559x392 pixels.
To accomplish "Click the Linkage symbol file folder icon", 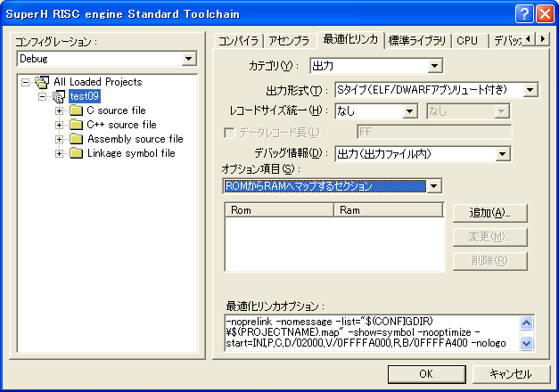I will pyautogui.click(x=76, y=153).
